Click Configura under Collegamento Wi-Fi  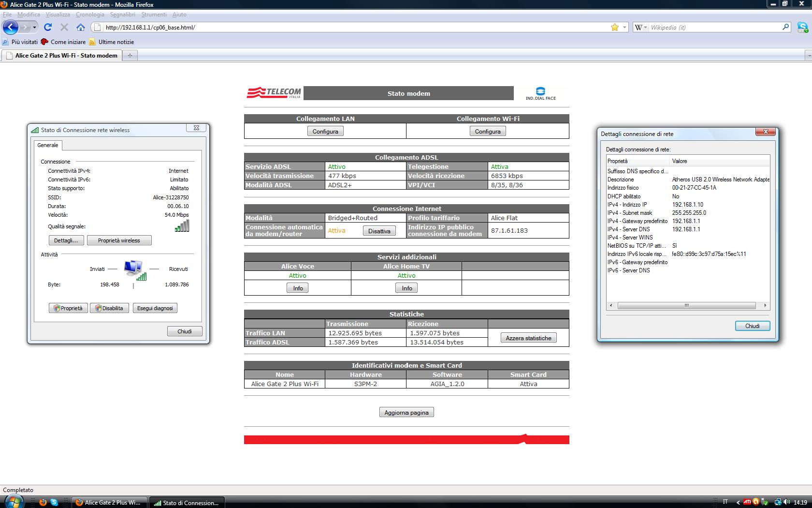488,131
